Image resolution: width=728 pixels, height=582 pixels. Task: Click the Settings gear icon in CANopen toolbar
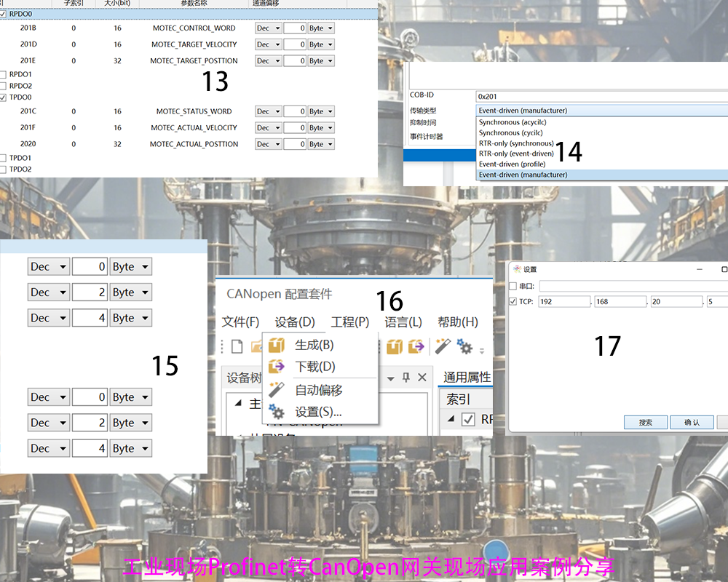[x=464, y=346]
